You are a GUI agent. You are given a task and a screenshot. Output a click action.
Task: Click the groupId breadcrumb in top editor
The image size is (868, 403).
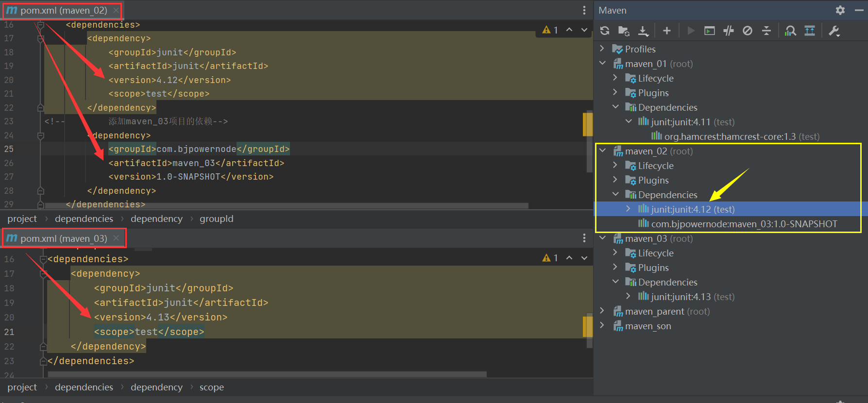216,219
